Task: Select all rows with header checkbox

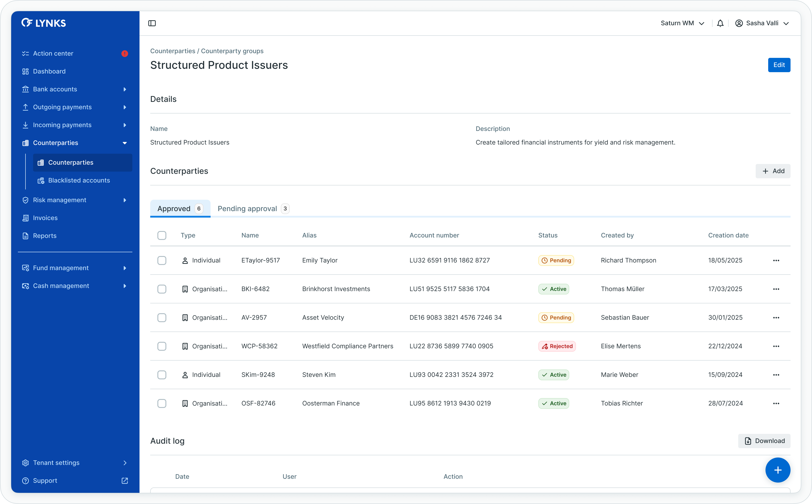Action: (x=162, y=235)
